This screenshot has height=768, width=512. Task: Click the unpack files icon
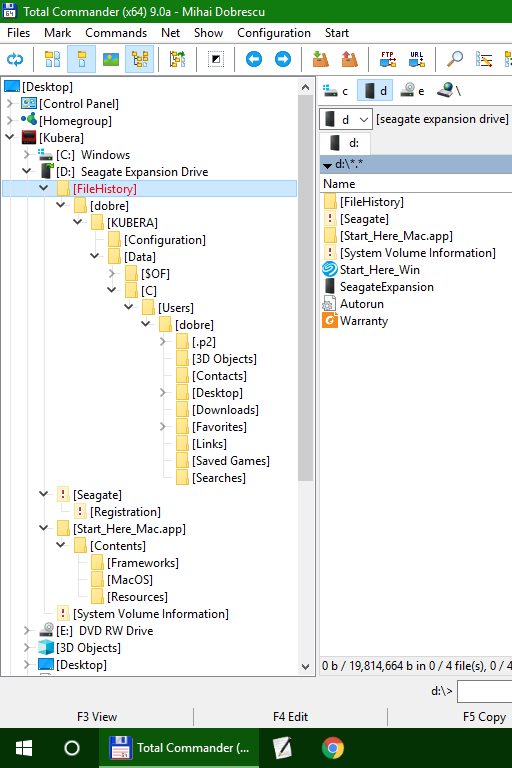click(349, 59)
